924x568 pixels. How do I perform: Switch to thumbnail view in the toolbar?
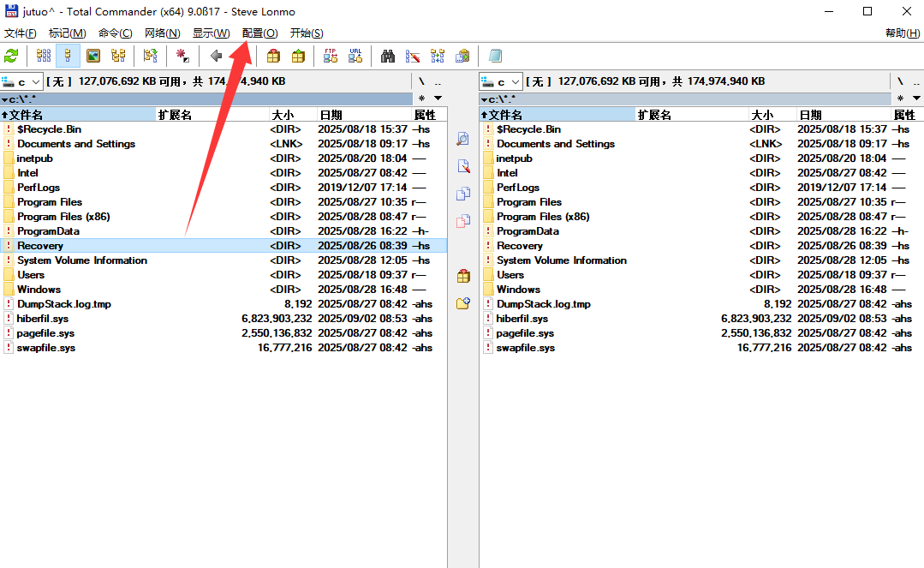click(x=93, y=56)
